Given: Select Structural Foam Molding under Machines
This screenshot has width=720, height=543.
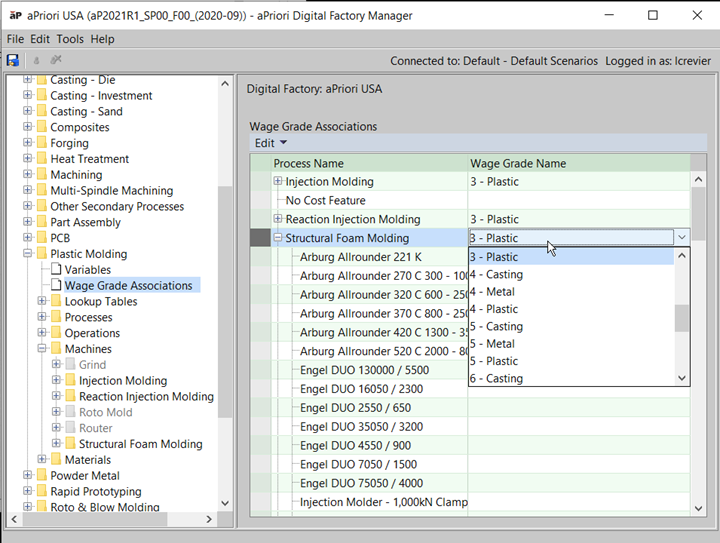Looking at the screenshot, I should click(x=141, y=444).
